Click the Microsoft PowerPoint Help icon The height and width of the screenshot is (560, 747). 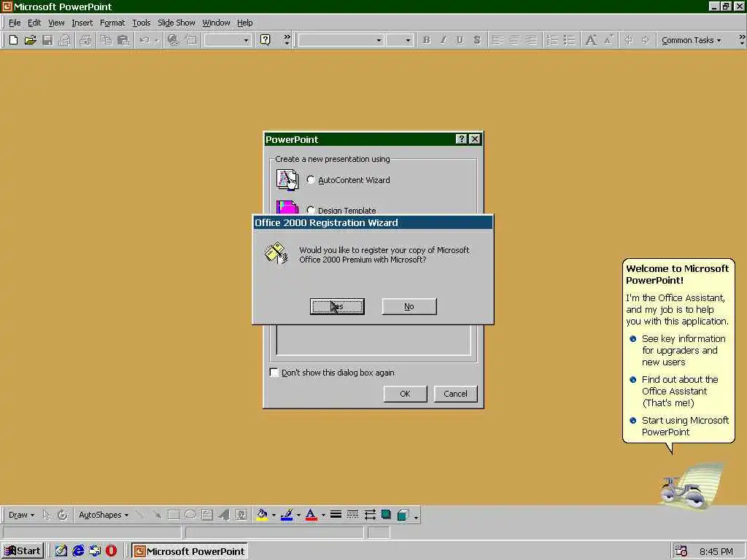tap(266, 40)
